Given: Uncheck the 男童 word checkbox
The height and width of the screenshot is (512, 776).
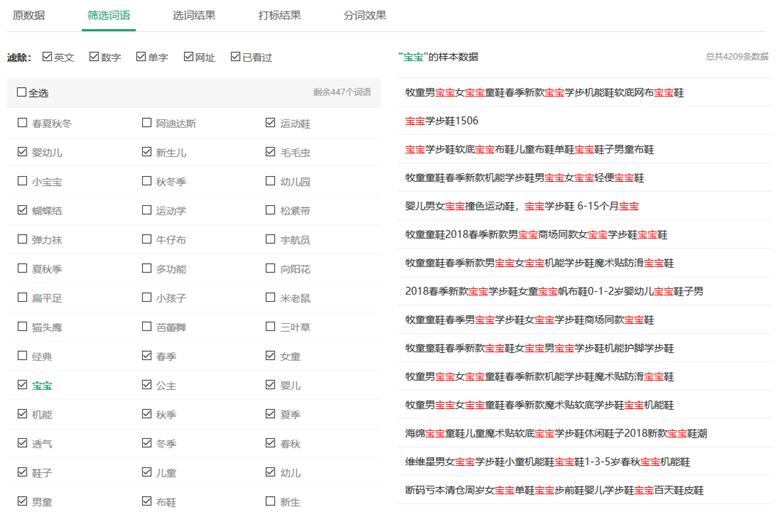Looking at the screenshot, I should [22, 501].
